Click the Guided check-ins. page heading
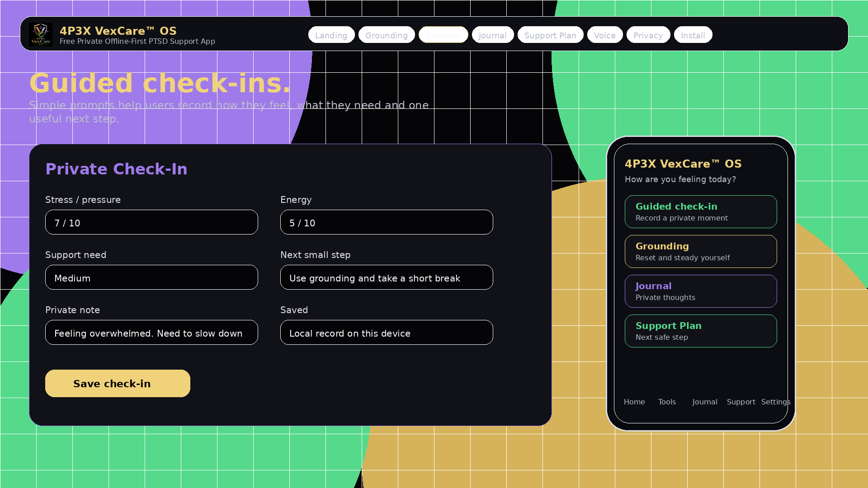The image size is (868, 488). [160, 83]
